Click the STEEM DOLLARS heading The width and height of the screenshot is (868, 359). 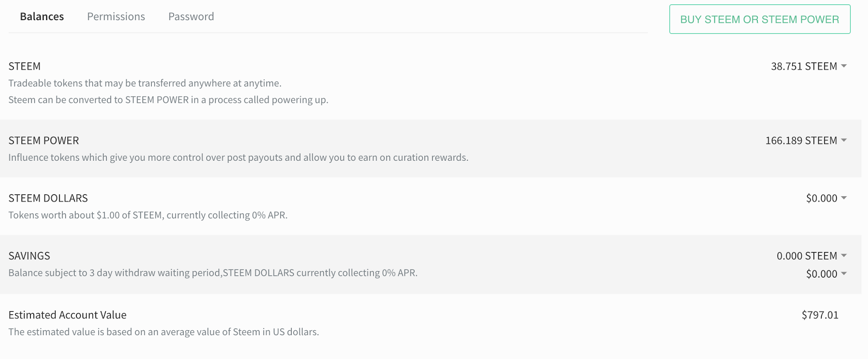48,198
